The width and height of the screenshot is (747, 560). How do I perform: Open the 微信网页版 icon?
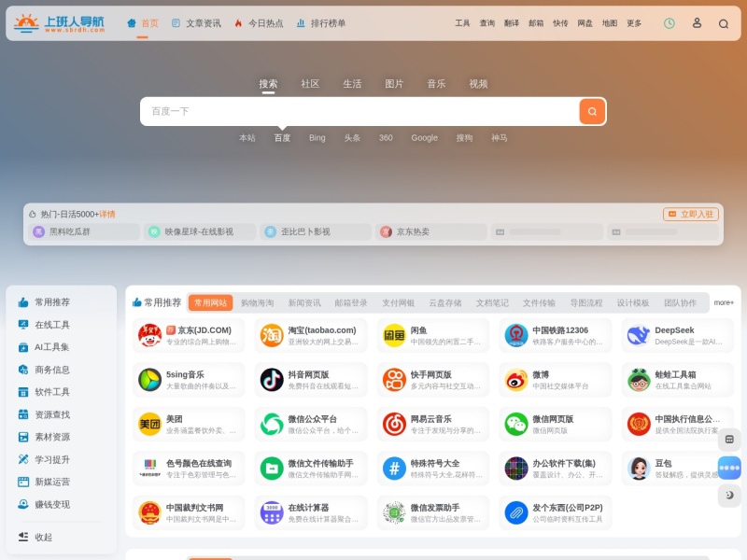coord(516,424)
